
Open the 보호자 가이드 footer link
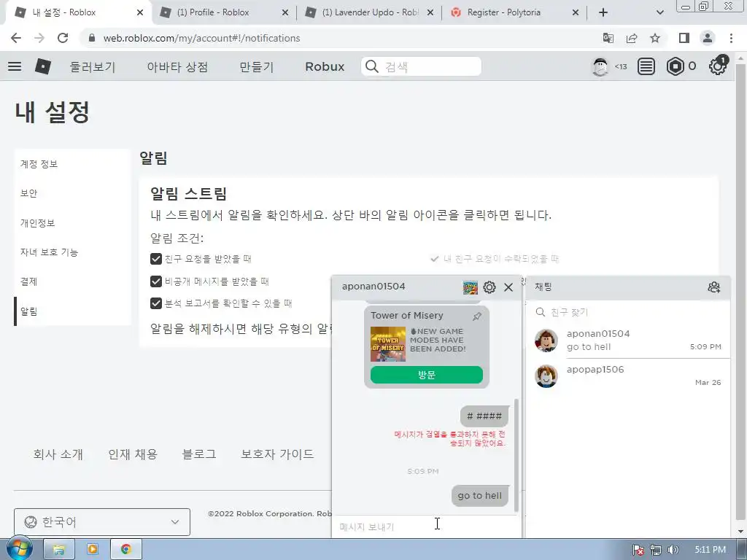277,454
